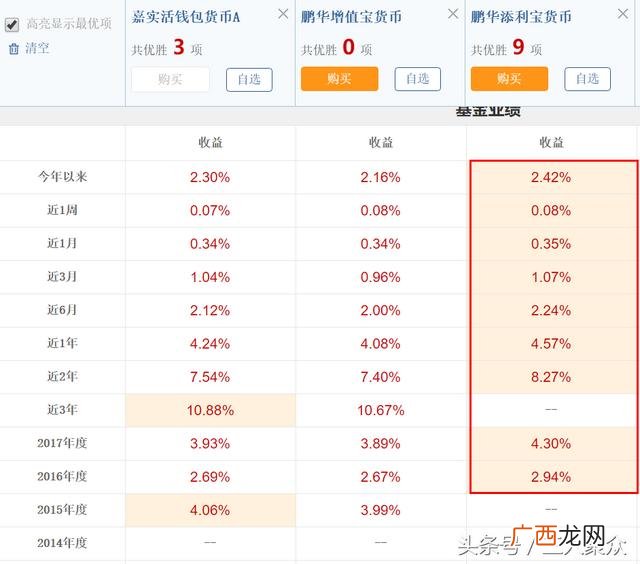The image size is (640, 564).
Task: Toggle the 高亮显示最优项 checkbox
Action: click(12, 24)
